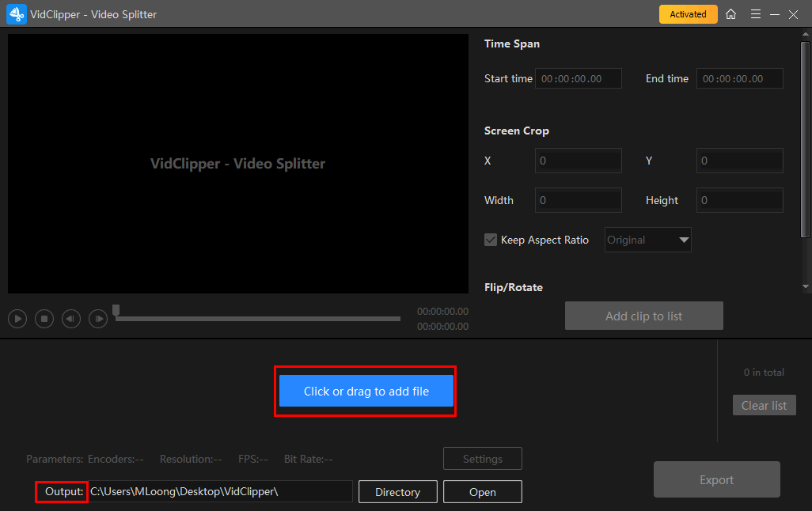This screenshot has width=812, height=511.
Task: Go to the Home screen icon
Action: click(x=731, y=14)
